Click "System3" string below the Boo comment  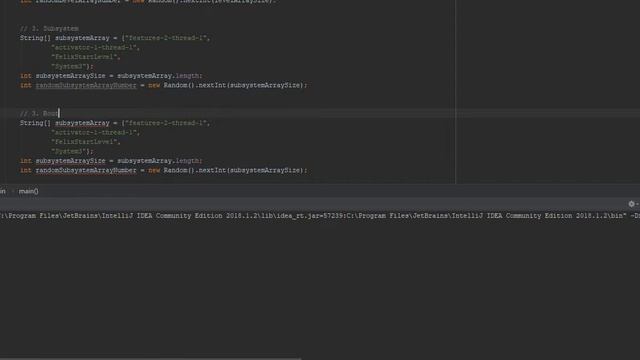(69, 151)
